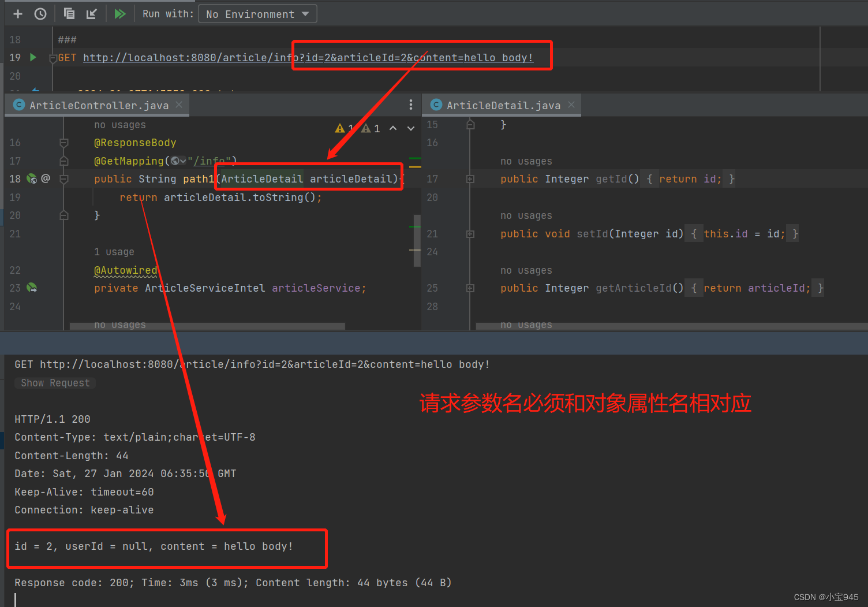Open the localhost article/info request URL
This screenshot has height=607, width=868.
308,58
